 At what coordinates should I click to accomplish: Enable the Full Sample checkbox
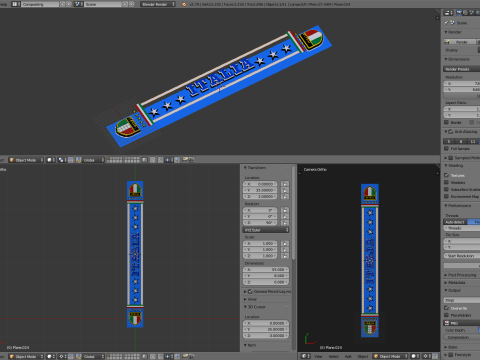coord(446,148)
